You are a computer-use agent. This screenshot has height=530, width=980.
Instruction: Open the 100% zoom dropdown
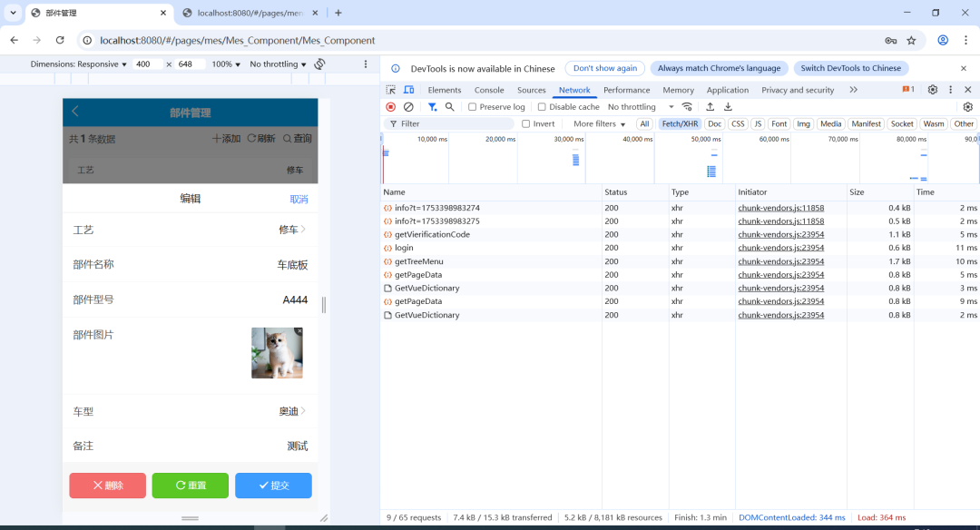tap(226, 64)
